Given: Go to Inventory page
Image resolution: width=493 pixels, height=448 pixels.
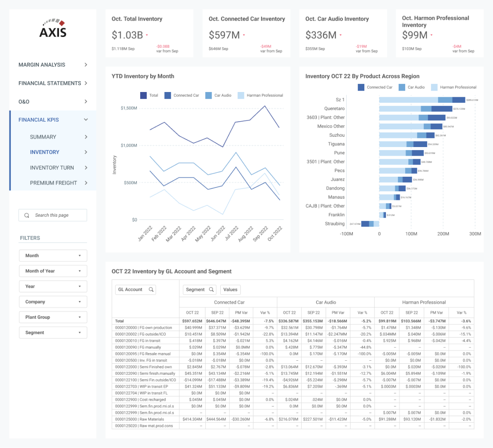Looking at the screenshot, I should (x=45, y=152).
